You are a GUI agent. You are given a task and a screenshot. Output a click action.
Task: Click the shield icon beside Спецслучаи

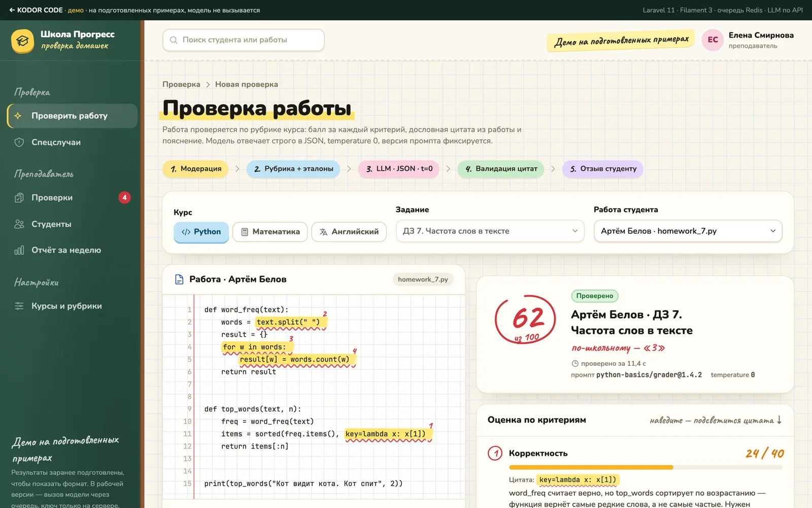coord(19,142)
